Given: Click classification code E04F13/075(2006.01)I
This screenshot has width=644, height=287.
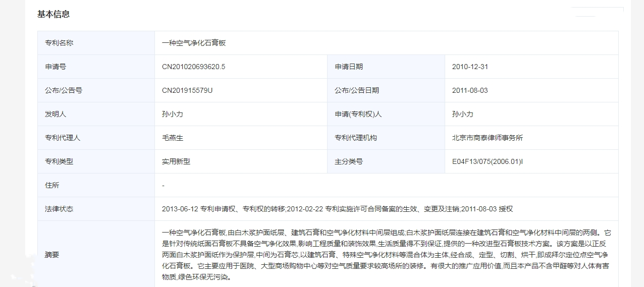Looking at the screenshot, I should [x=488, y=161].
